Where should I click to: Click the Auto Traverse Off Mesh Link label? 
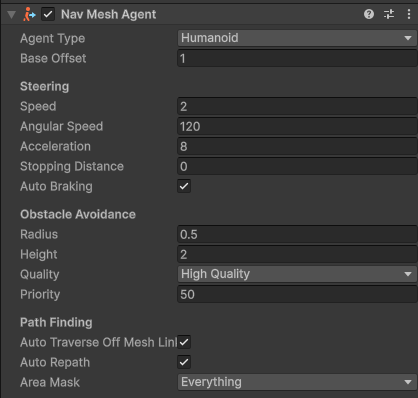99,342
